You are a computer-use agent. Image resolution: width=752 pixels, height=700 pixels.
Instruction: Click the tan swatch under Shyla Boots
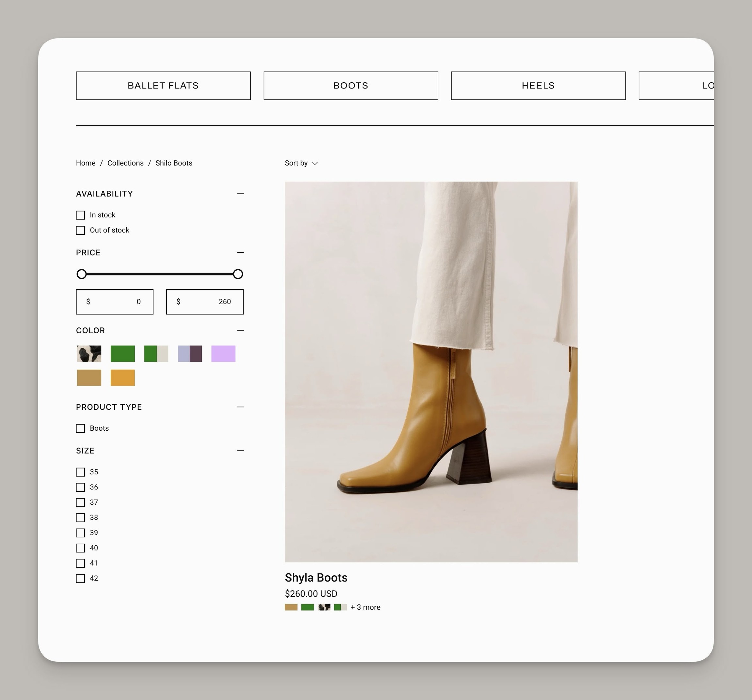[291, 607]
